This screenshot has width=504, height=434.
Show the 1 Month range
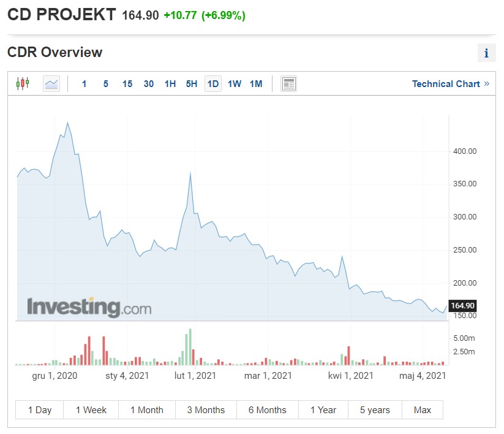(147, 410)
